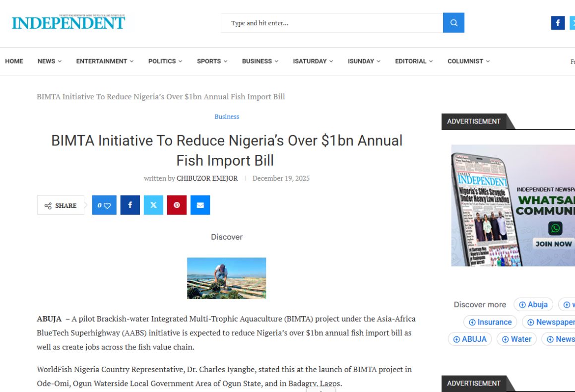
Task: Expand the Sports menu
Action: pos(212,62)
